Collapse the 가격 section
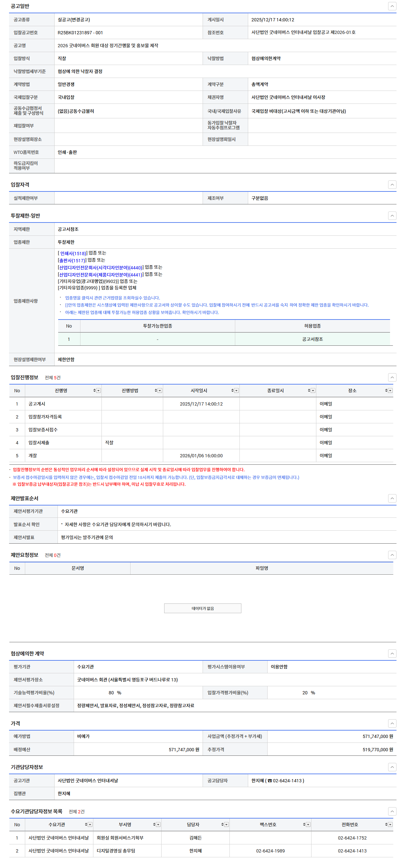 (x=392, y=723)
